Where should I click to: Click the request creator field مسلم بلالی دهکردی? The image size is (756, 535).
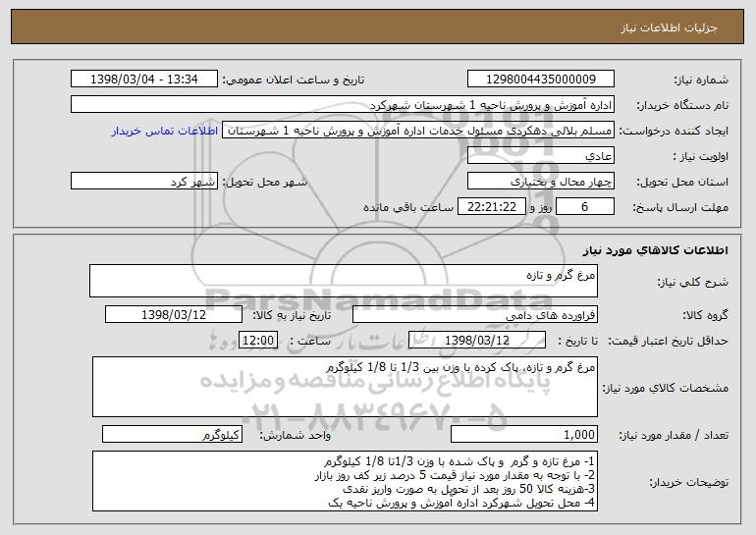418,131
